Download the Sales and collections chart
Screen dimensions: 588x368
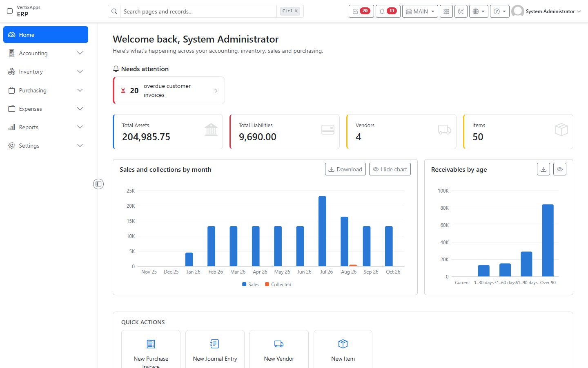coord(345,169)
